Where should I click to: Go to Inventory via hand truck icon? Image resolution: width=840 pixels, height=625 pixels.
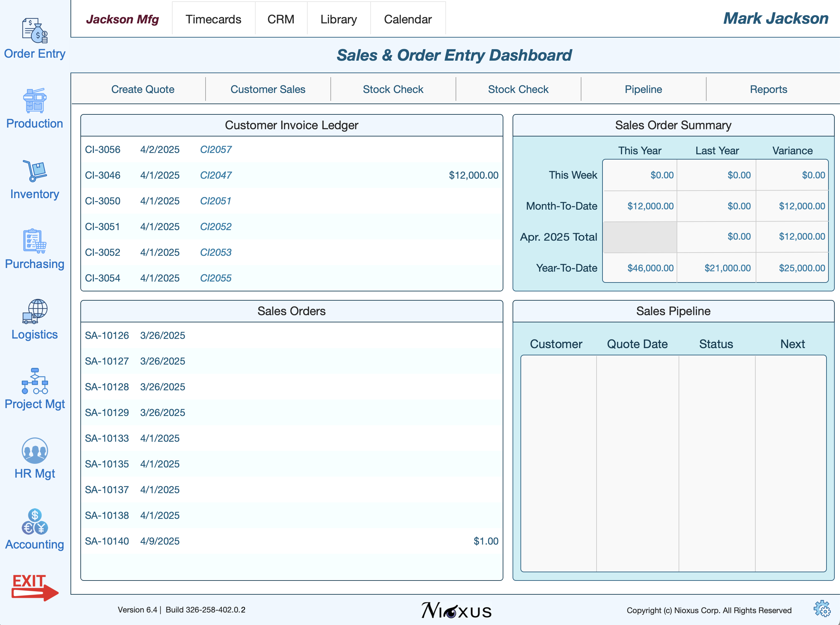34,171
